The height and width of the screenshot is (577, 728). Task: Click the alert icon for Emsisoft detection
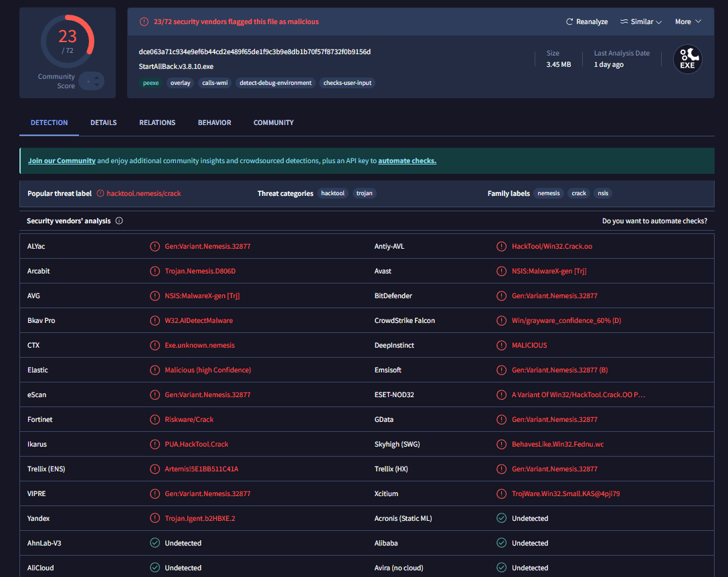[501, 370]
